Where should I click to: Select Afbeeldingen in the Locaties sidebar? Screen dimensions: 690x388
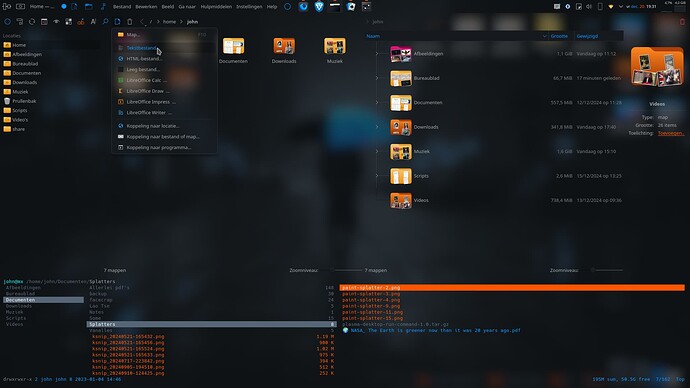point(26,55)
